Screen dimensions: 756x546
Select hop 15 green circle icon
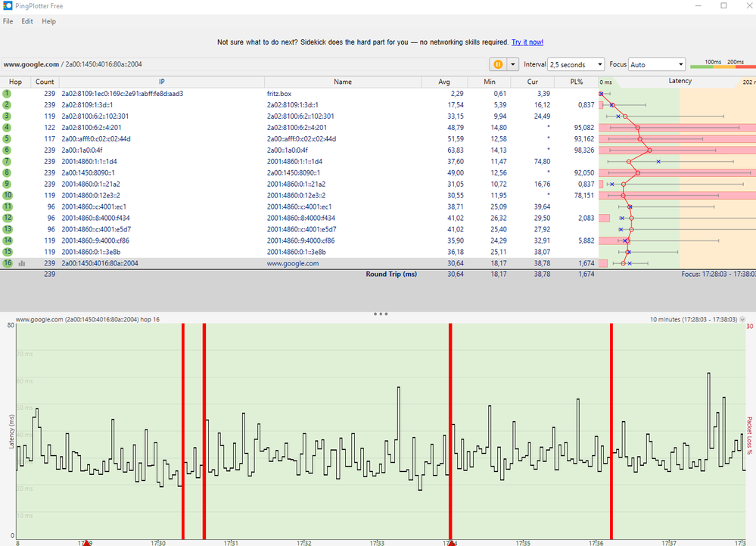7,252
